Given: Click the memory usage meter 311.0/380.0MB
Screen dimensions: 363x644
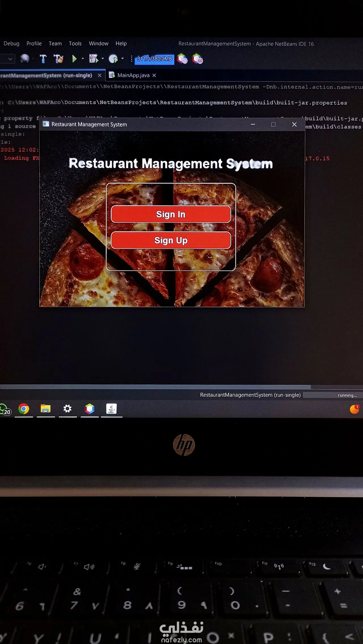Looking at the screenshot, I should click(155, 59).
